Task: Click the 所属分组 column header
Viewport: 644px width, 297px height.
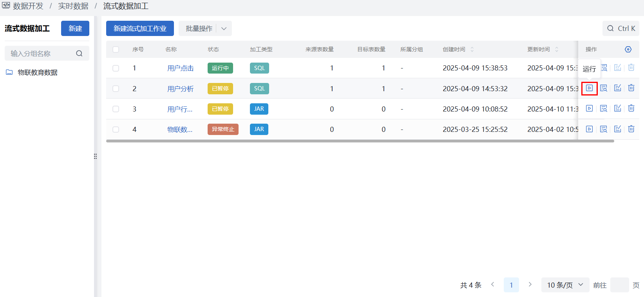Action: pyautogui.click(x=412, y=49)
